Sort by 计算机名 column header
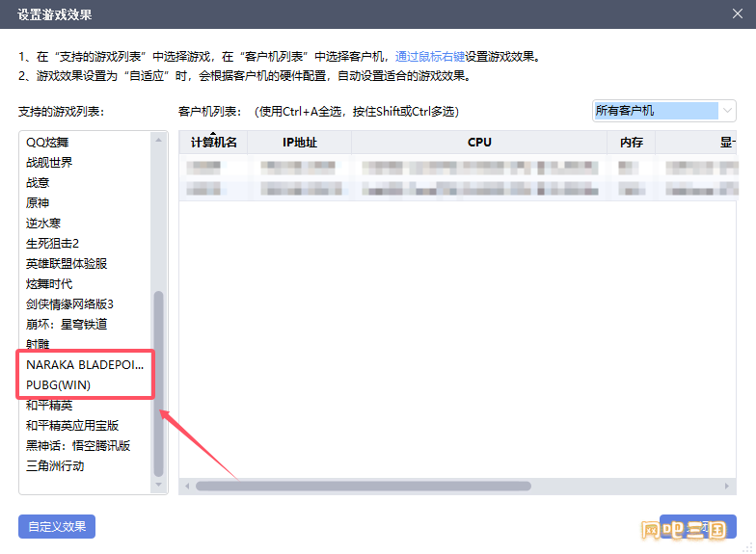Image resolution: width=756 pixels, height=554 pixels. [214, 143]
